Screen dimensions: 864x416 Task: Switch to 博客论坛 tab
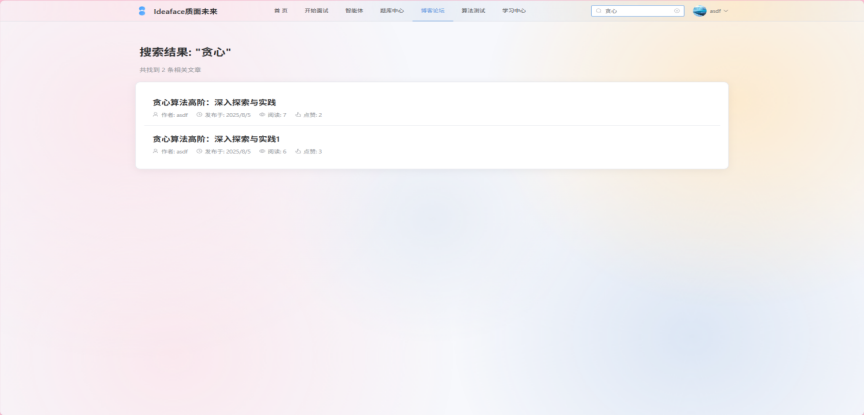pyautogui.click(x=433, y=11)
